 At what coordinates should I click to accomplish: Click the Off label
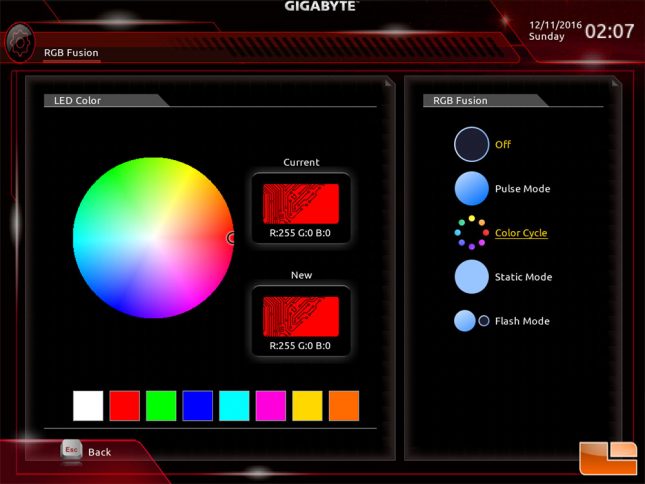coord(503,144)
